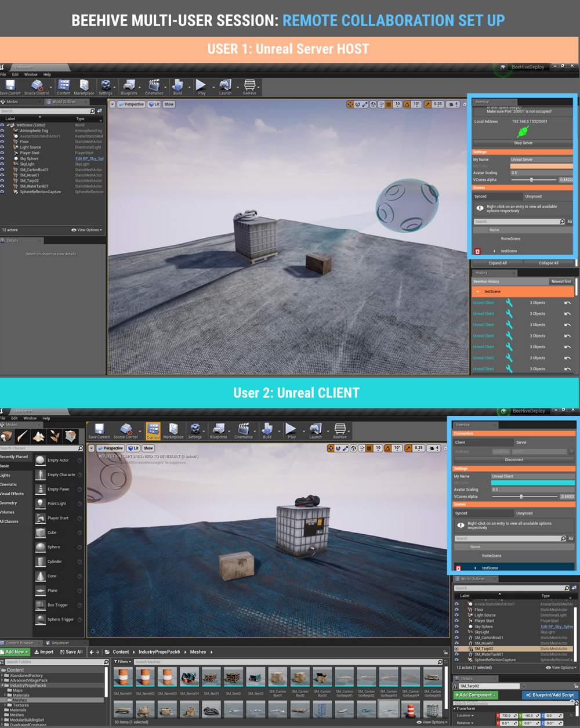Switch to Sequencer tab in client editor

[60, 643]
